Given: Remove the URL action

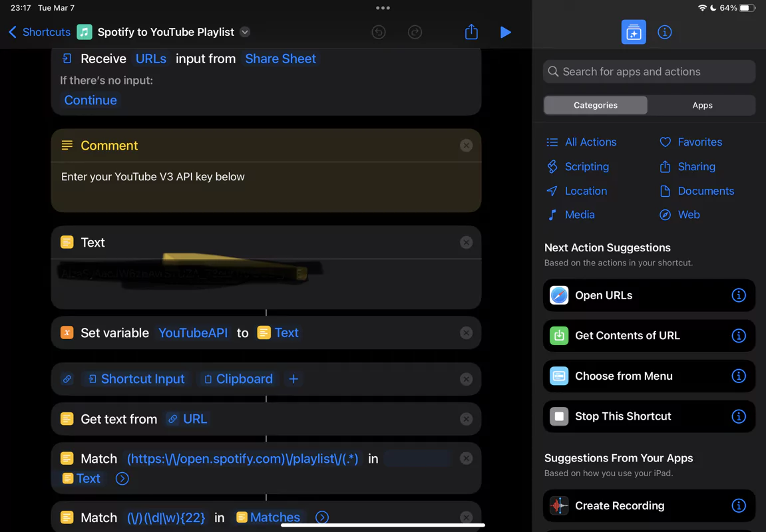Looking at the screenshot, I should pyautogui.click(x=466, y=379).
